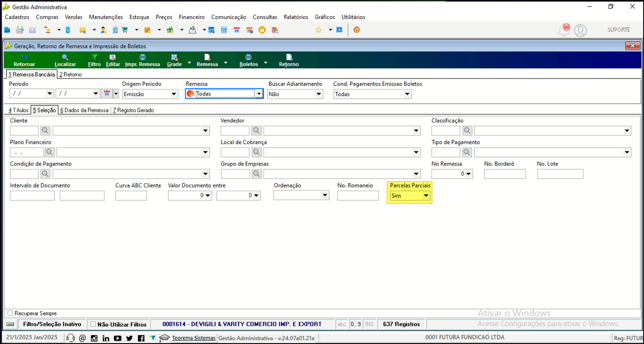Expand the Classificação name dropdown
Screen dimensions: 644x344
click(x=627, y=131)
